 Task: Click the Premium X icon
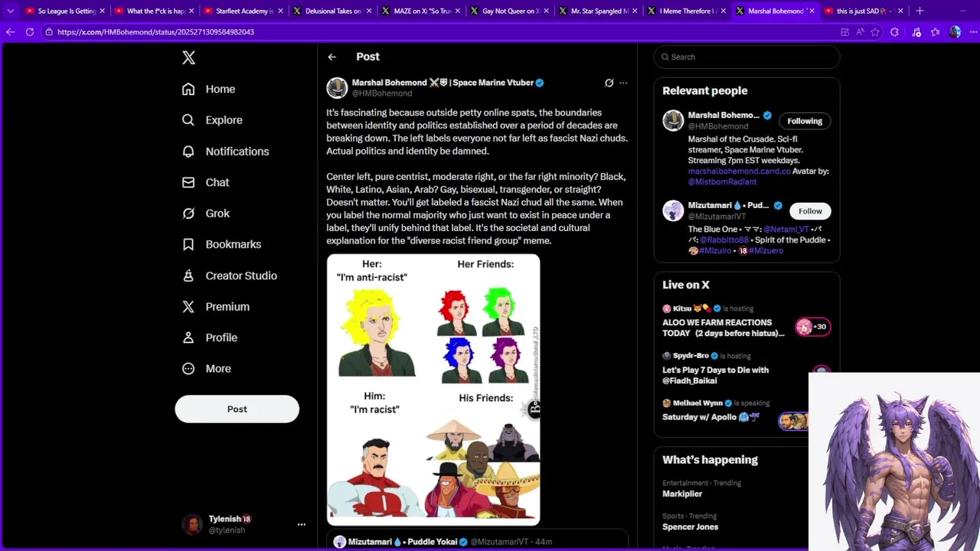click(x=188, y=307)
